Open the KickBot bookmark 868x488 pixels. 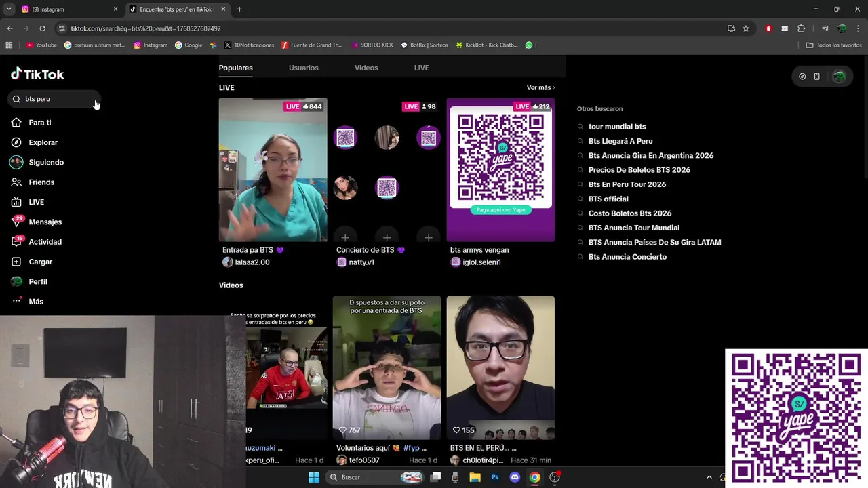[487, 45]
